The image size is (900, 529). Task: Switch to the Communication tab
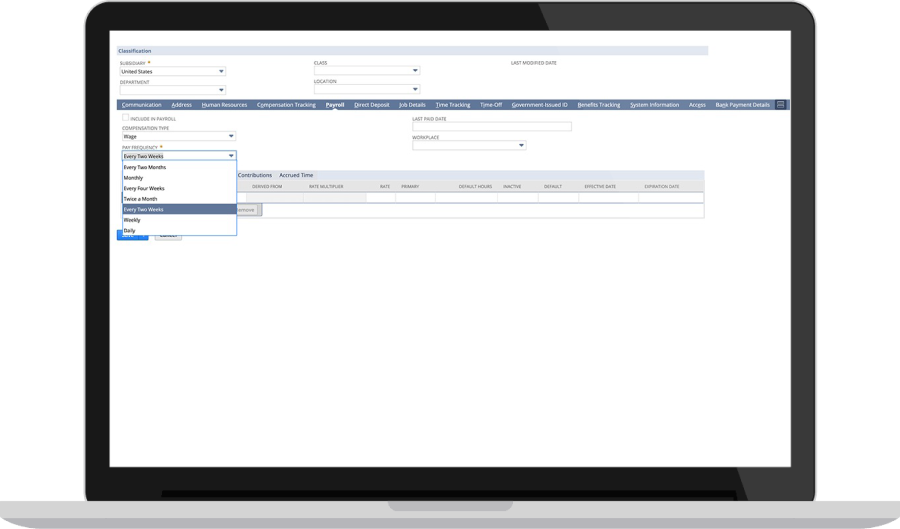coord(141,105)
